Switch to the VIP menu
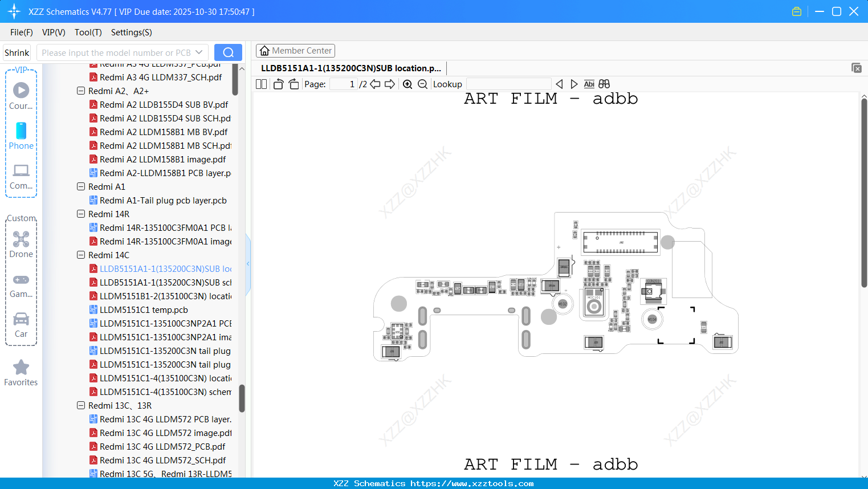Viewport: 868px width, 489px height. [x=53, y=32]
